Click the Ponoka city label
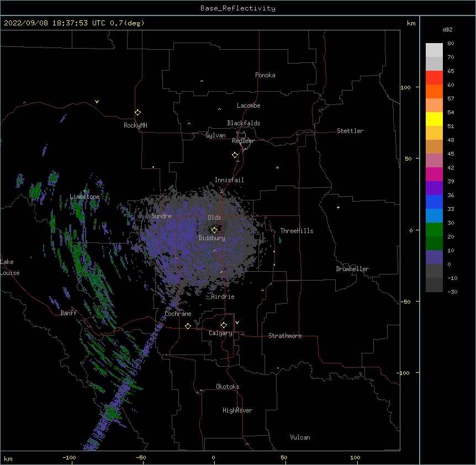Viewport: 476px width, 465px height. coord(265,75)
